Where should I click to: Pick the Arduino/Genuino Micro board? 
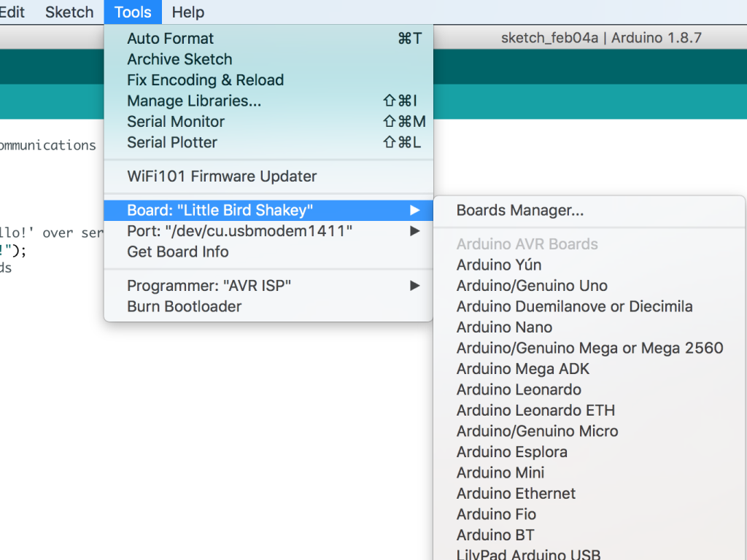pyautogui.click(x=589, y=432)
